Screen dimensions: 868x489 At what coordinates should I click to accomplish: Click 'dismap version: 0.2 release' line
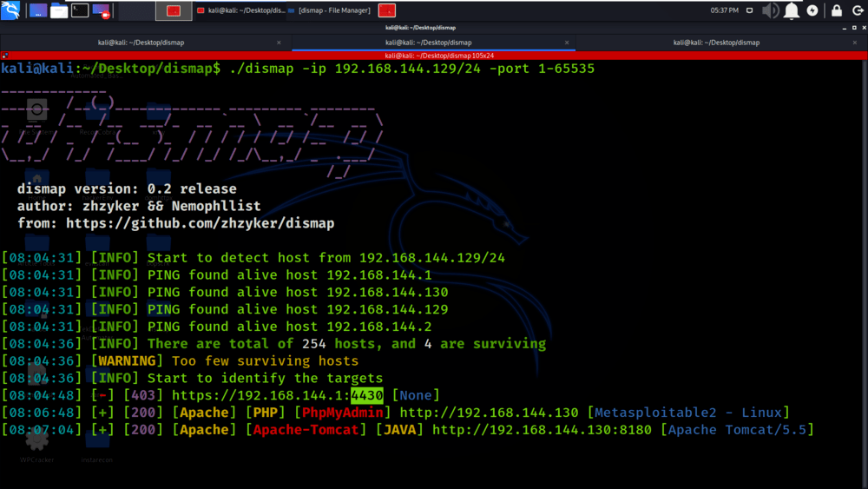[127, 188]
